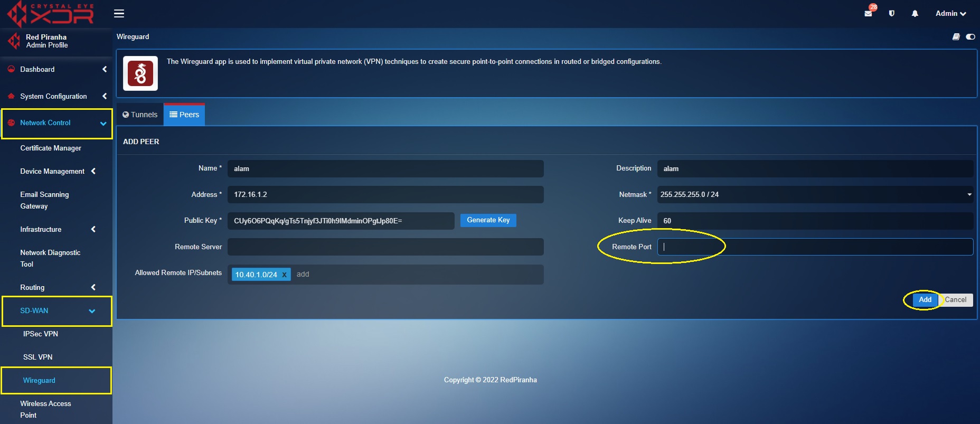980x424 pixels.
Task: Open Wireguard in sidebar
Action: pos(39,380)
